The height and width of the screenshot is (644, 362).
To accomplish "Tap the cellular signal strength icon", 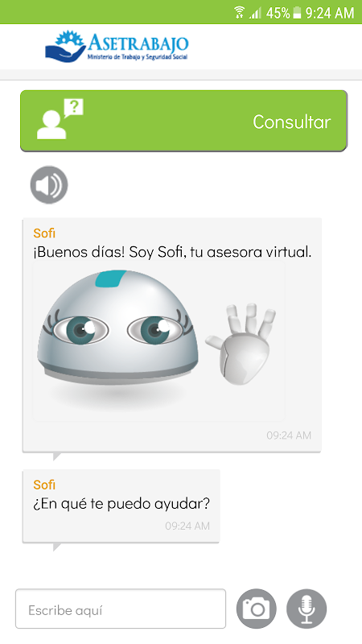I will pos(255,13).
